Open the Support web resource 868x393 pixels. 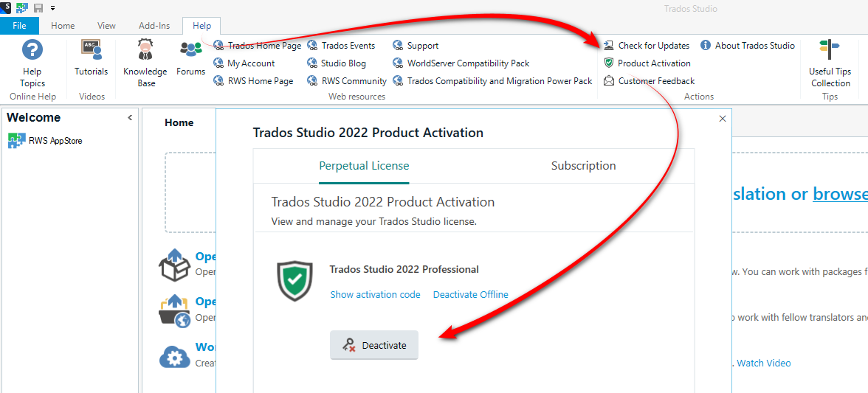[x=416, y=46]
